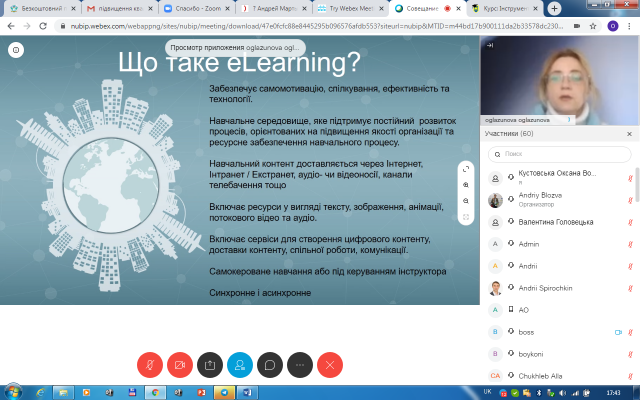The image size is (640, 400).
Task: Open Telegram from the taskbar
Action: tap(224, 393)
